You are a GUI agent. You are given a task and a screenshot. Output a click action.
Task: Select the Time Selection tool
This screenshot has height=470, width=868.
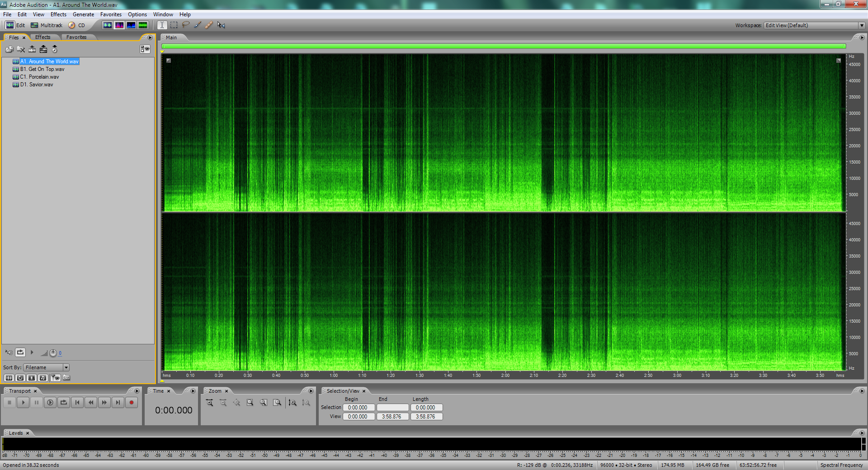point(162,25)
